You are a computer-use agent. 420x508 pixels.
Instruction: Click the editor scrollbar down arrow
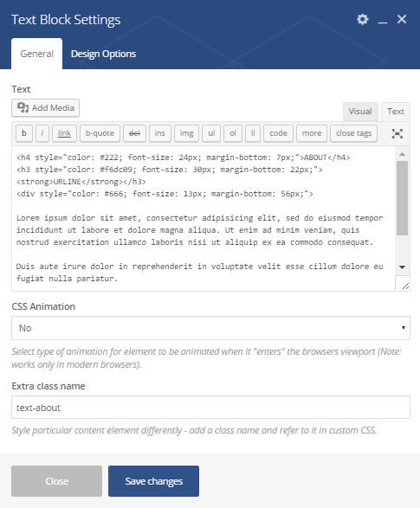click(x=402, y=267)
